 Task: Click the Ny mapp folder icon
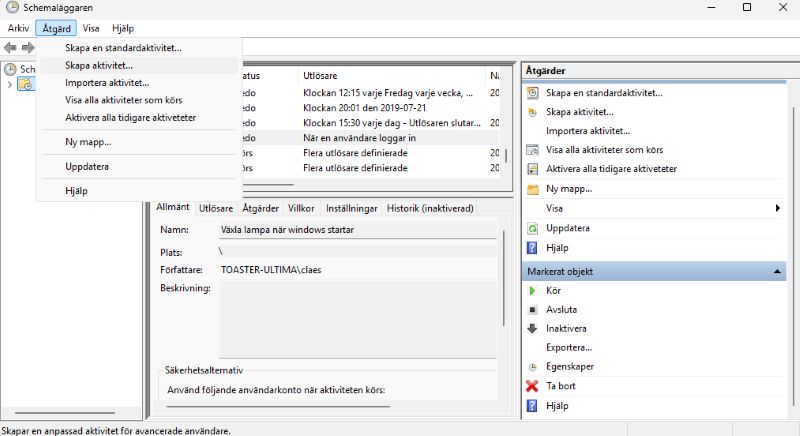[532, 189]
